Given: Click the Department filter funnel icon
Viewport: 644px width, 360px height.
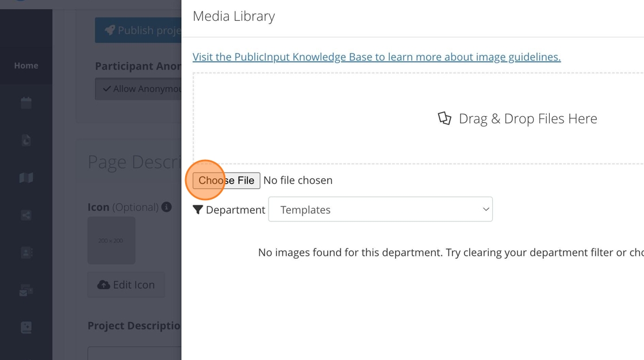Looking at the screenshot, I should click(x=198, y=210).
